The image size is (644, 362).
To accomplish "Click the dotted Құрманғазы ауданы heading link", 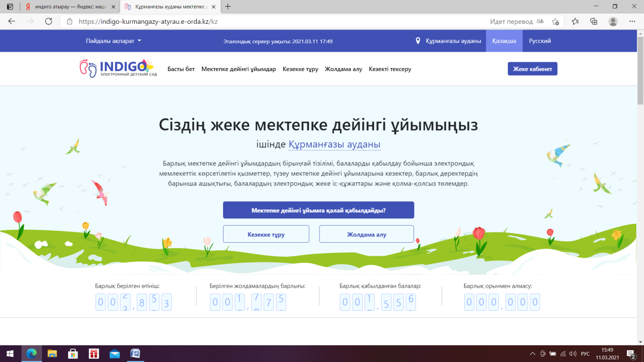I will click(x=334, y=145).
